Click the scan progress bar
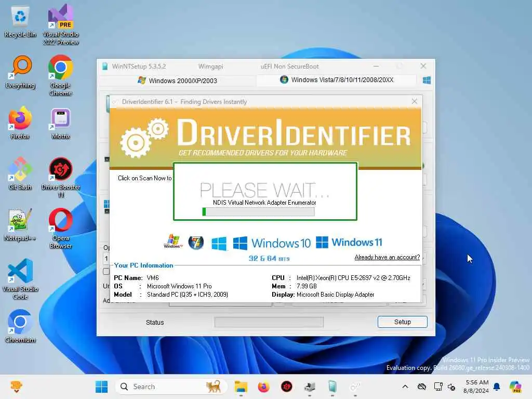The width and height of the screenshot is (532, 399). 259,212
